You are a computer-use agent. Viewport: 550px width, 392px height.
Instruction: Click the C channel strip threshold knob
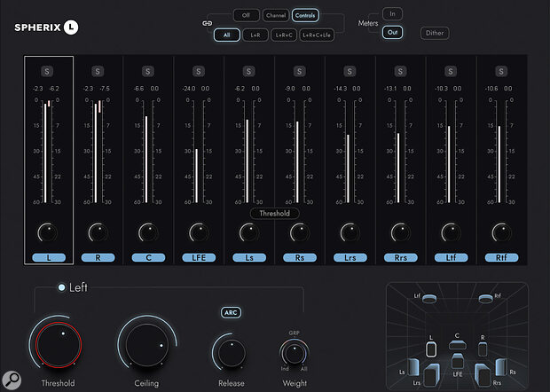click(148, 233)
